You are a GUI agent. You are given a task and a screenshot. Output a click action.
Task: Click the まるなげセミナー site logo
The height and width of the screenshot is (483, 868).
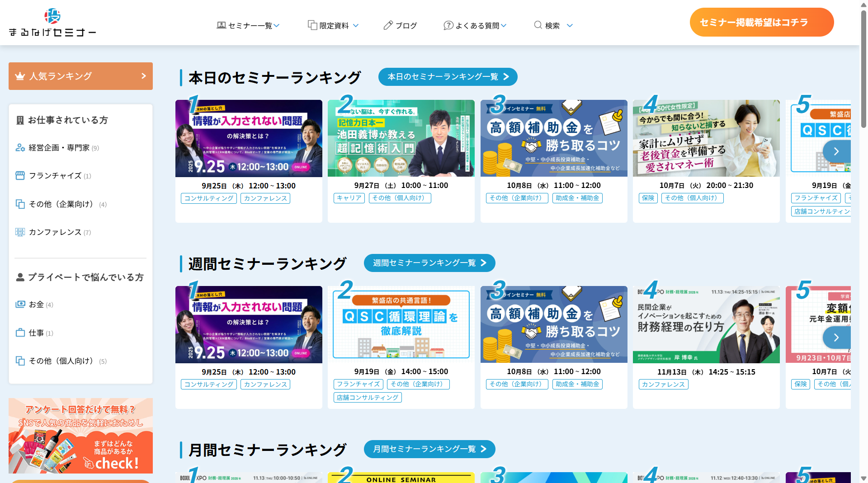[52, 23]
